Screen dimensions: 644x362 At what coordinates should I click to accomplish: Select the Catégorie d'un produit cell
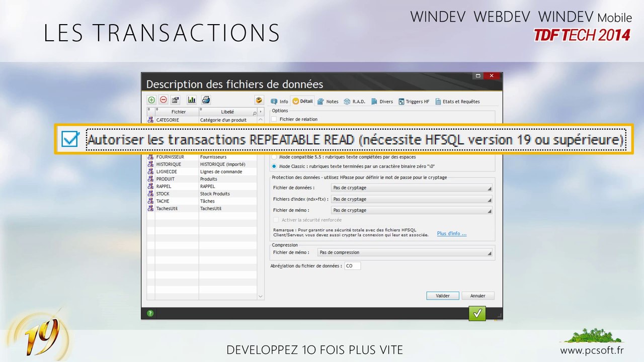tap(228, 120)
